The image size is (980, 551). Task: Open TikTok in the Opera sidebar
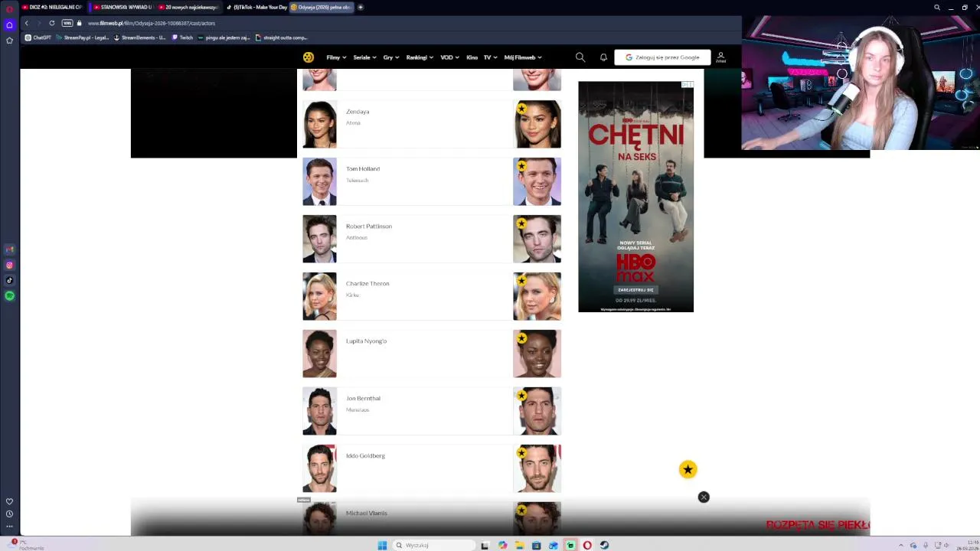(9, 280)
